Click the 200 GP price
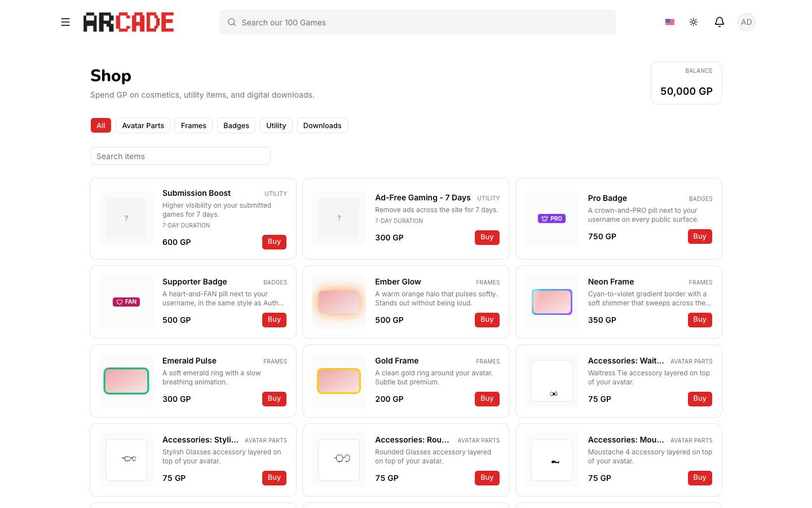 pyautogui.click(x=389, y=399)
